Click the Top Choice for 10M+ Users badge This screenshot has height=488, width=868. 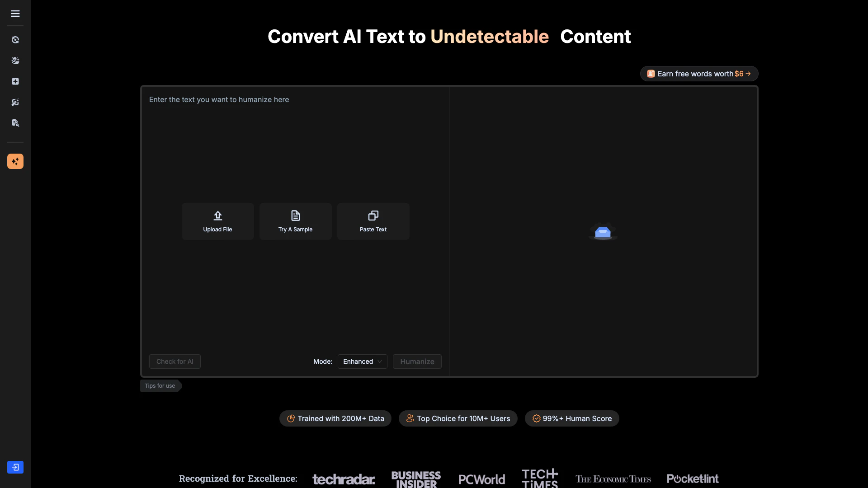tap(458, 418)
